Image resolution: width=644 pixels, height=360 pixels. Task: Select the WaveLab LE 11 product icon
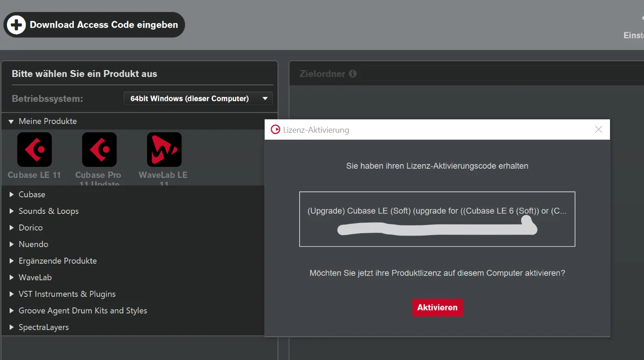pos(164,149)
